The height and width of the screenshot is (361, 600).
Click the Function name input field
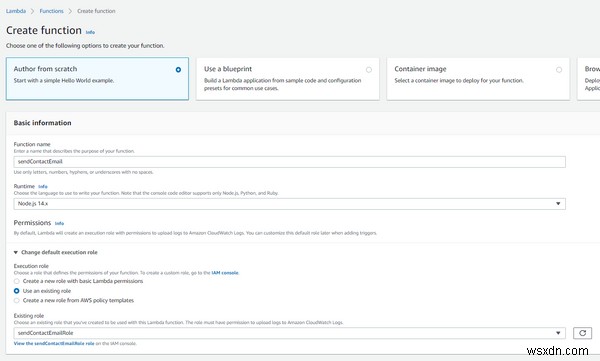click(289, 162)
